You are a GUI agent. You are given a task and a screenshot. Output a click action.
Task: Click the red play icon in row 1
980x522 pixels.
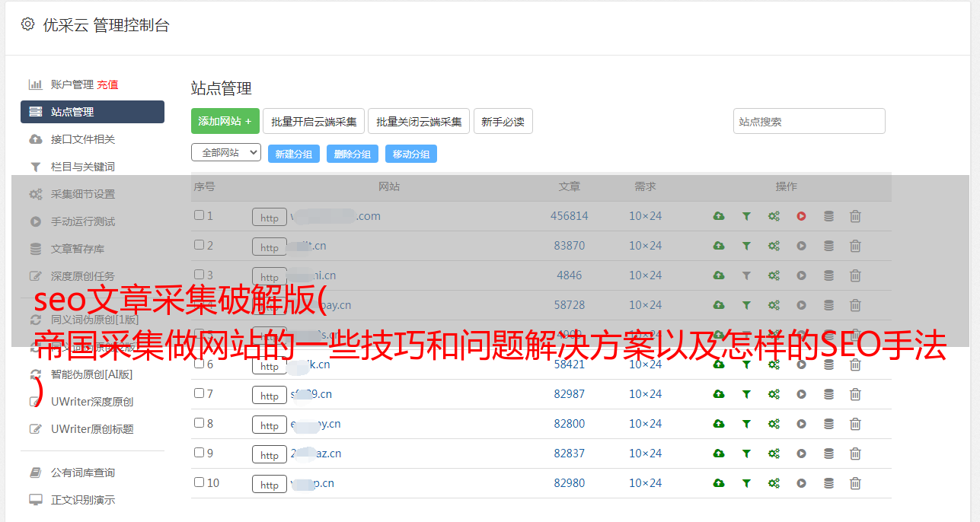[x=801, y=216]
